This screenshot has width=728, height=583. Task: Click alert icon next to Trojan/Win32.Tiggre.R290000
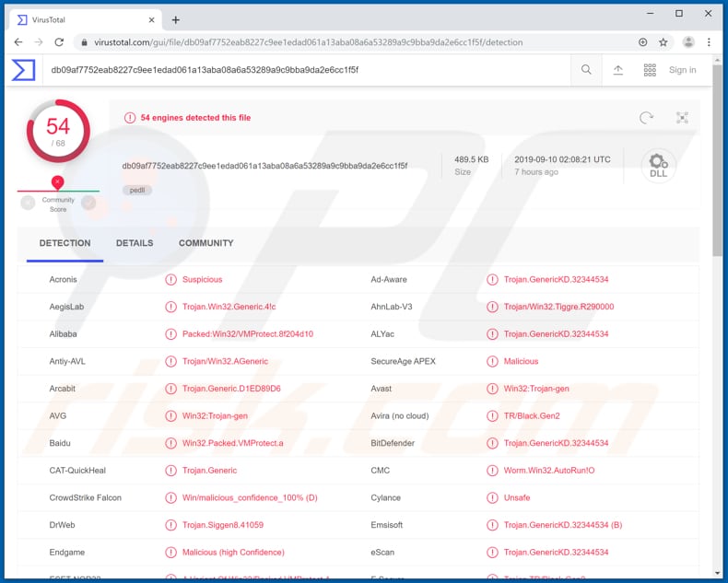coord(492,307)
